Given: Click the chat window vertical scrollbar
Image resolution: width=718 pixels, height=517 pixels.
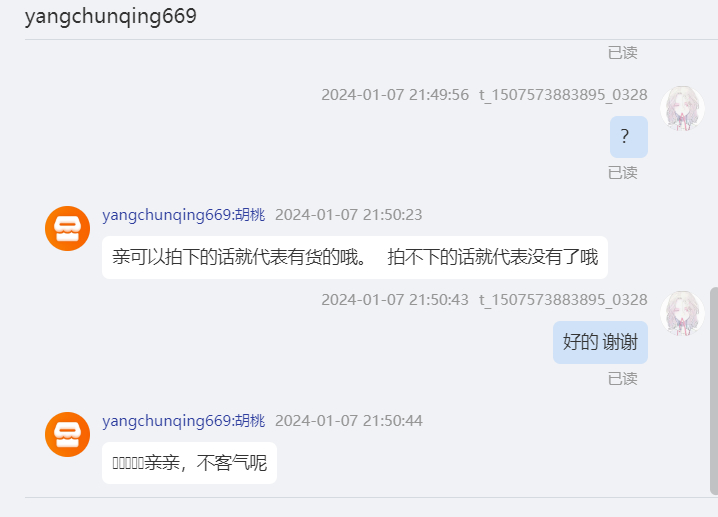Looking at the screenshot, I should coord(713,391).
